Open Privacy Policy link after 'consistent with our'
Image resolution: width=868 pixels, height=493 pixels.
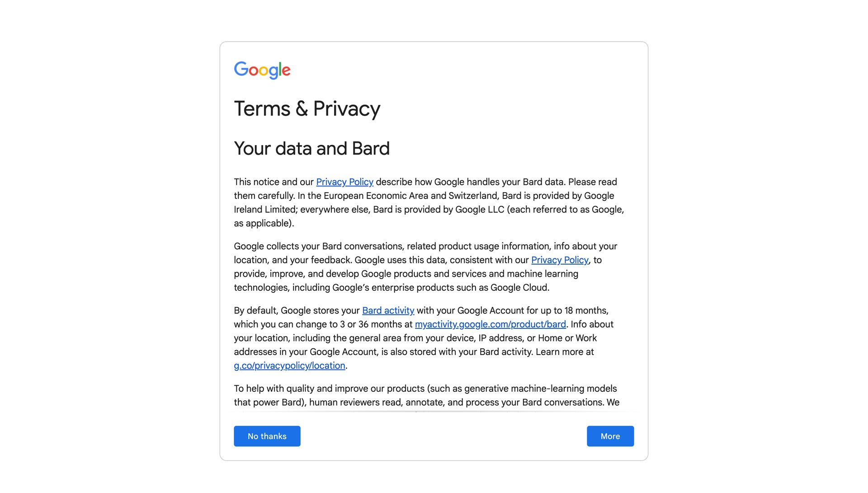point(560,260)
